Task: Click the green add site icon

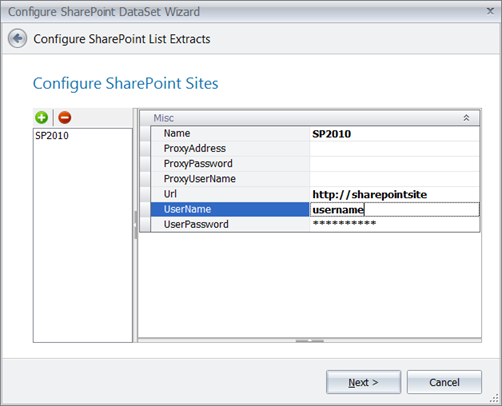Action: (x=42, y=118)
